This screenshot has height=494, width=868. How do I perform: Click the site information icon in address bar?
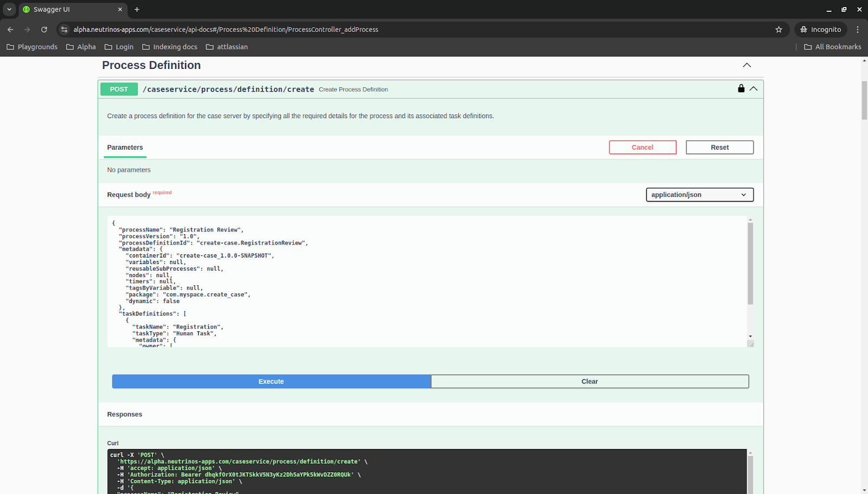[x=65, y=29]
